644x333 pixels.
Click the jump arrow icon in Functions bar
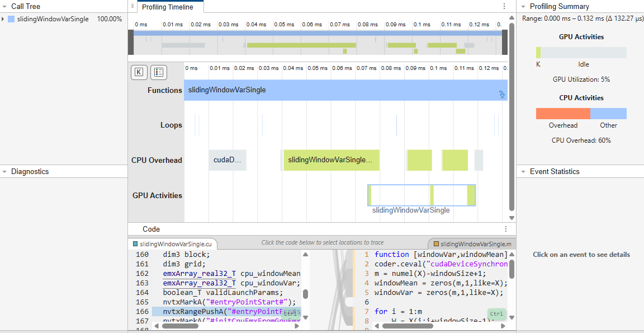(x=502, y=95)
